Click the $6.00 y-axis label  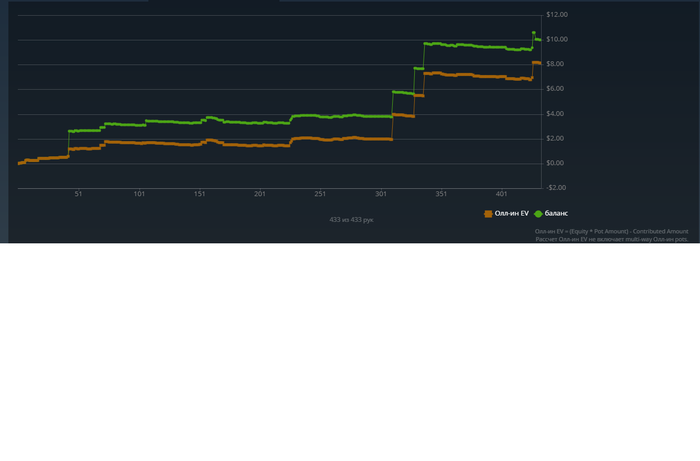(x=555, y=89)
